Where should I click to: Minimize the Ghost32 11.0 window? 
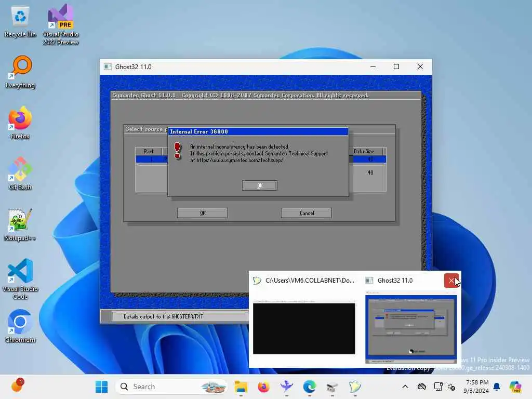(x=373, y=67)
